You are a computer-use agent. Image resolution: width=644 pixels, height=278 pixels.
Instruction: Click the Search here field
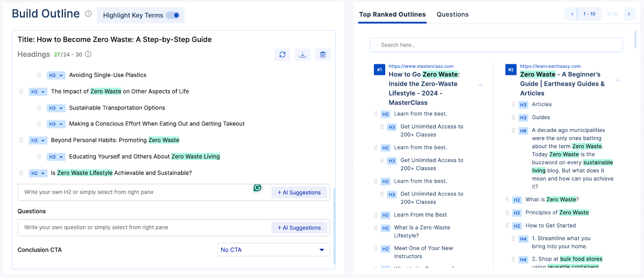[496, 45]
